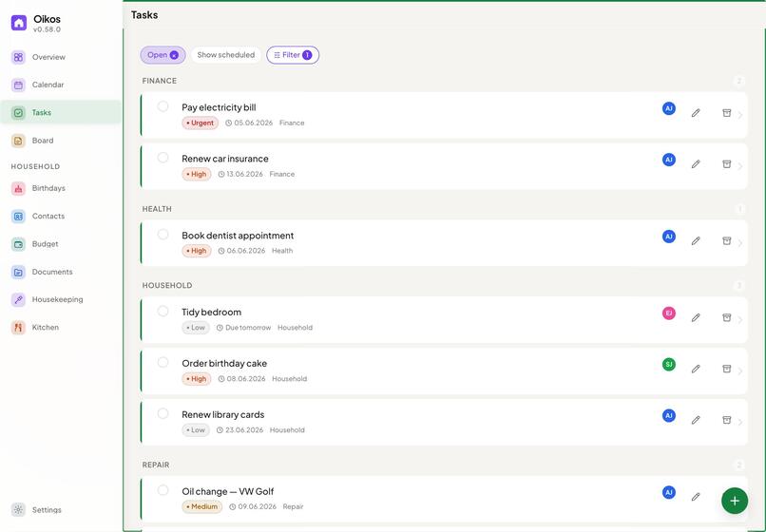Mark Renew car insurance as done
766x532 pixels.
click(x=163, y=158)
